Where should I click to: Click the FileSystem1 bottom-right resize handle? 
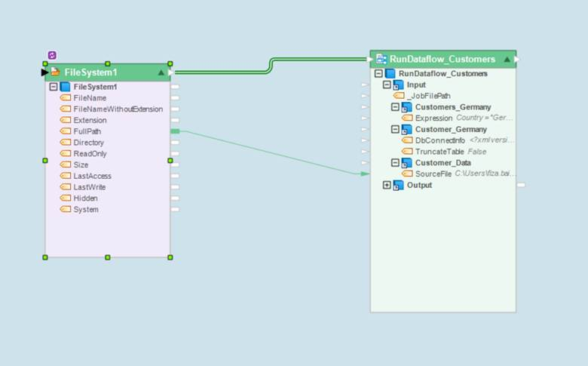[170, 257]
